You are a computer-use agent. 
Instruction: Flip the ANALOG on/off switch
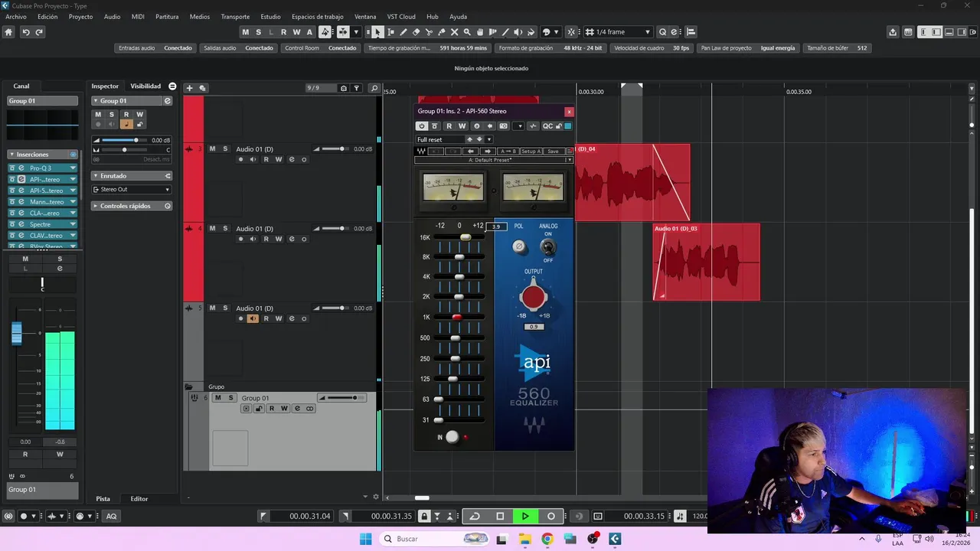pos(547,246)
